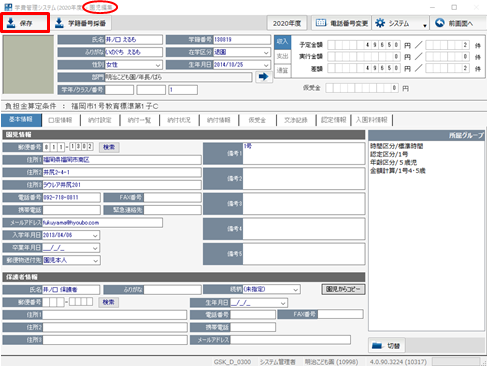This screenshot has height=366, width=487.
Task: Open the 在学区分 dropdown
Action: click(266, 52)
